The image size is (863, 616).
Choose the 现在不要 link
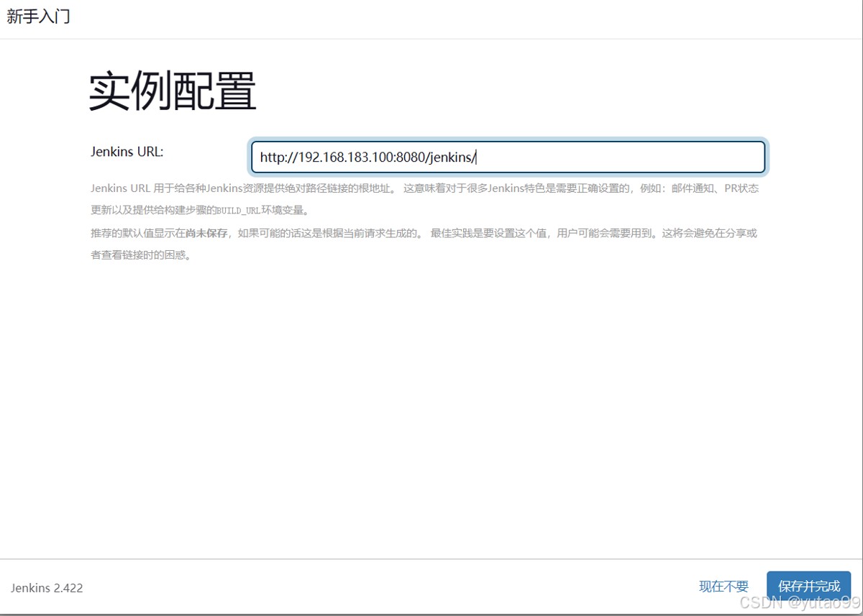click(723, 587)
